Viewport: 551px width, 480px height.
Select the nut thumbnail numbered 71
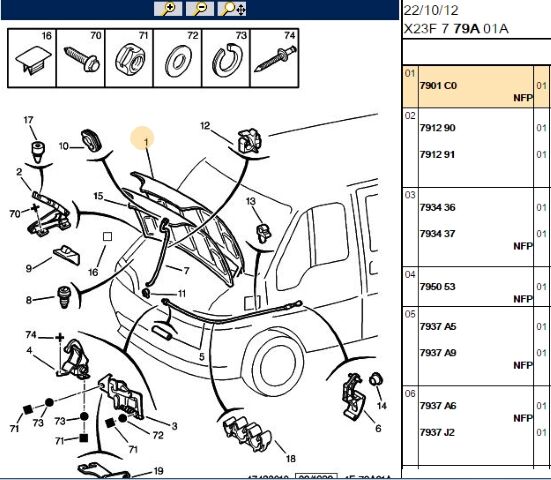point(129,58)
